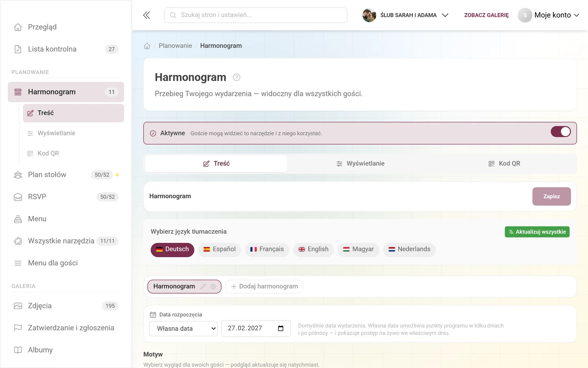588x368 pixels.
Task: Click the account avatar circle
Action: (525, 15)
